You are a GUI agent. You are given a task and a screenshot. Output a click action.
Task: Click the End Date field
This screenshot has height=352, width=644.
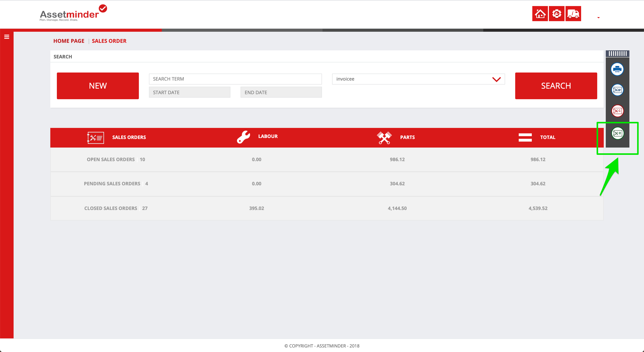281,92
